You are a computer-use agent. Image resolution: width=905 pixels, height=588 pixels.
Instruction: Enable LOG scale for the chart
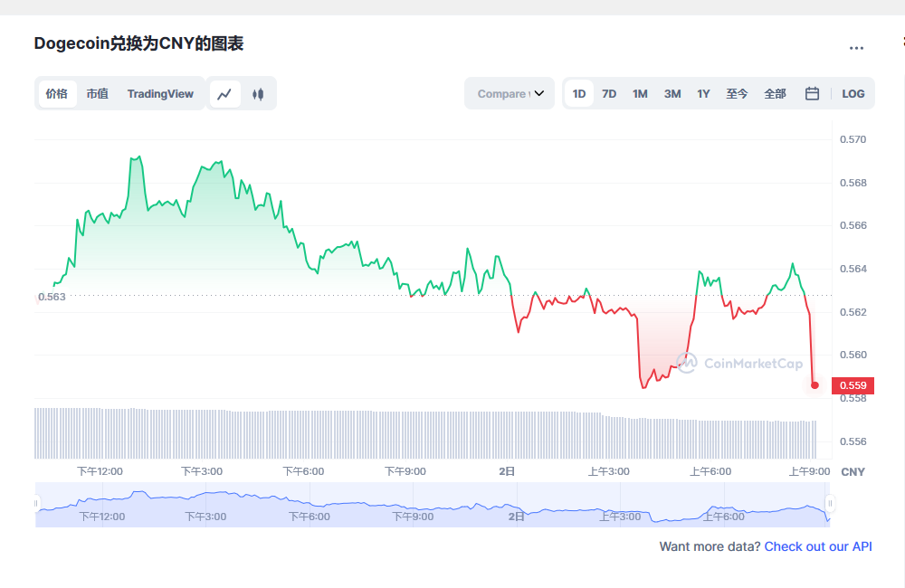tap(853, 93)
